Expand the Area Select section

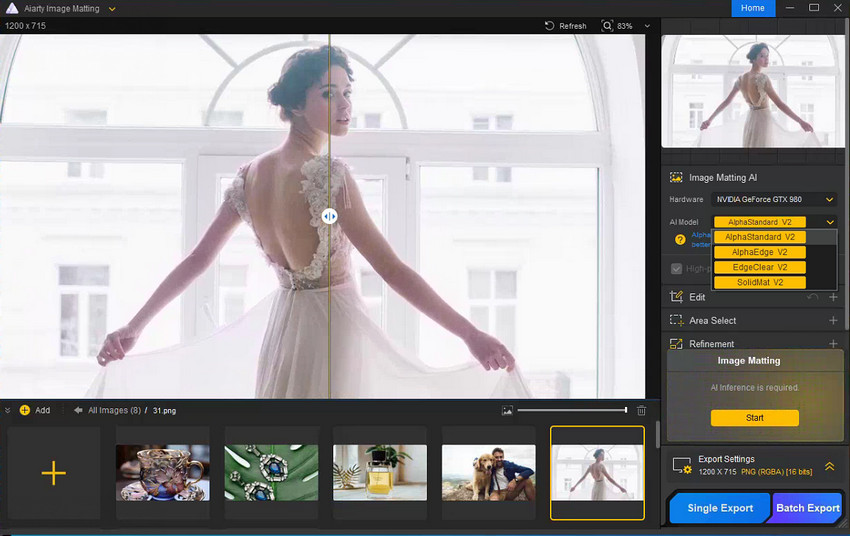(x=833, y=320)
